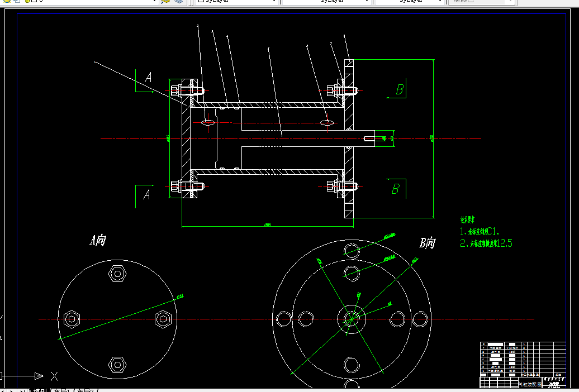This screenshot has height=392, width=579.
Task: Select the lower-right bolt in section view
Action: click(x=342, y=186)
